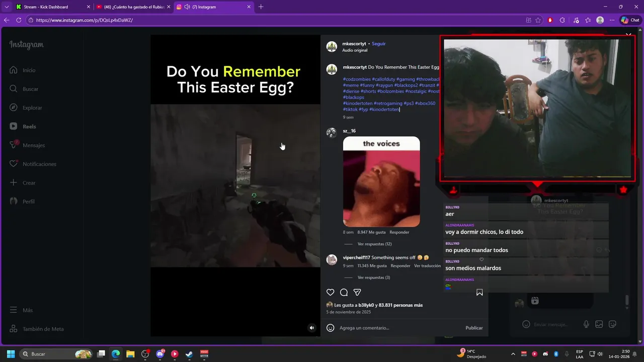The image size is (644, 362).
Task: Open the weather widget showing 14°C Despejado
Action: 472,353
